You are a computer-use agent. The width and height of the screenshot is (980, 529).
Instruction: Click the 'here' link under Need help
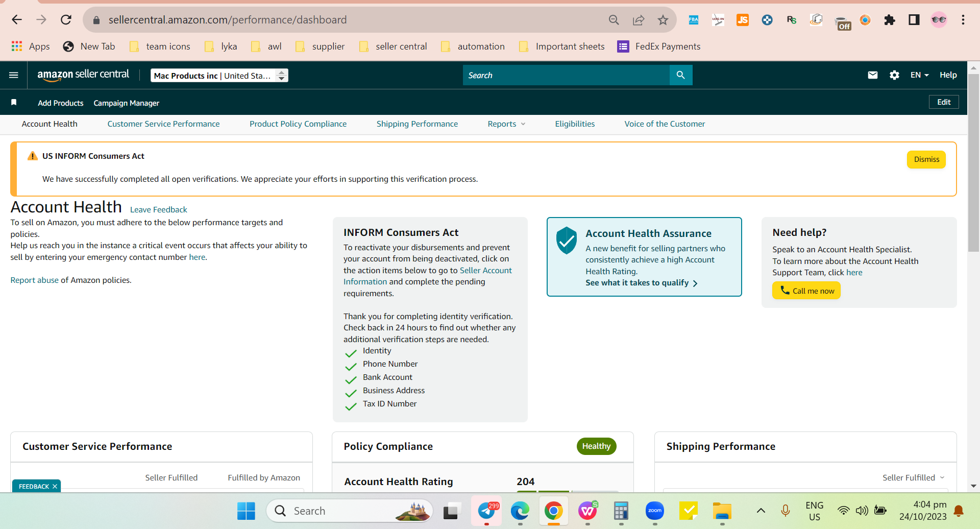(x=854, y=273)
